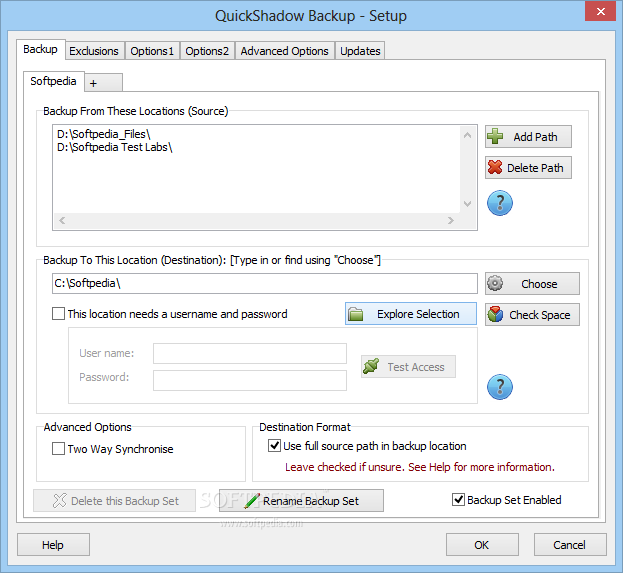This screenshot has height=573, width=623.
Task: Open help for the source locations section
Action: [500, 203]
